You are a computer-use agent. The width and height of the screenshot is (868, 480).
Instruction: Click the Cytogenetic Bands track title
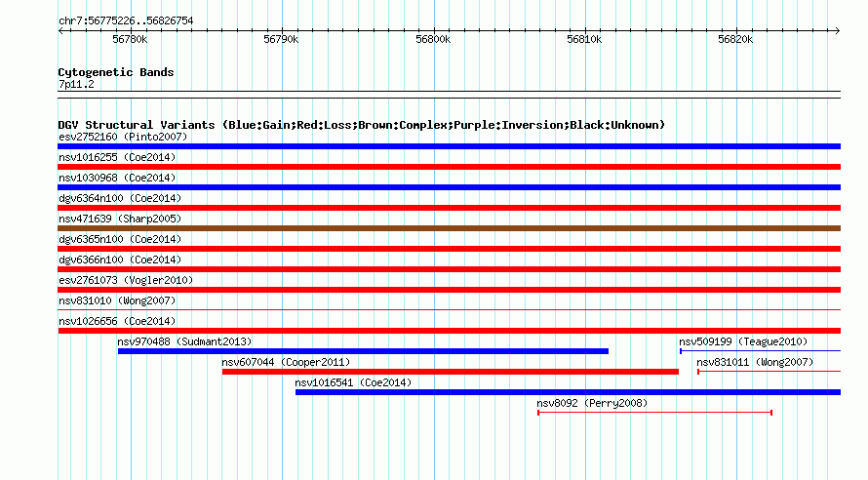tap(116, 72)
